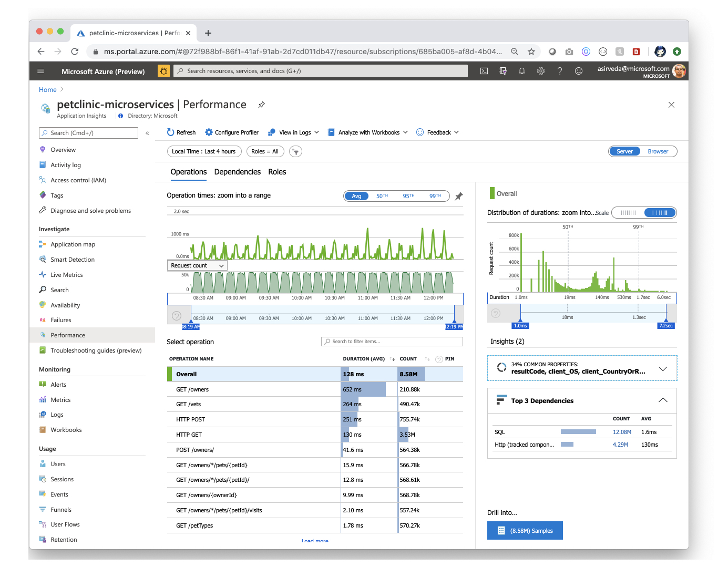Open Failures in the sidebar
Image resolution: width=718 pixels, height=588 pixels.
(x=60, y=320)
